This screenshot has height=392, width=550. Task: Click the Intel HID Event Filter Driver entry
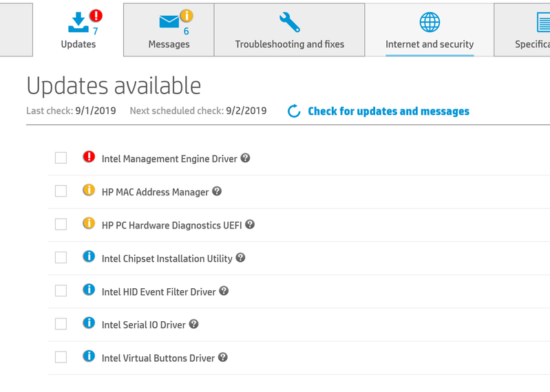click(x=158, y=292)
